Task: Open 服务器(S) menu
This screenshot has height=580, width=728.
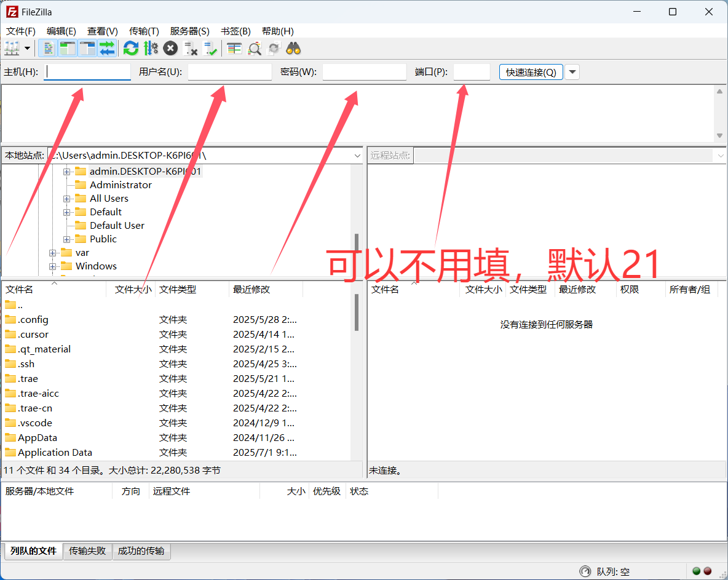Action: click(x=189, y=31)
